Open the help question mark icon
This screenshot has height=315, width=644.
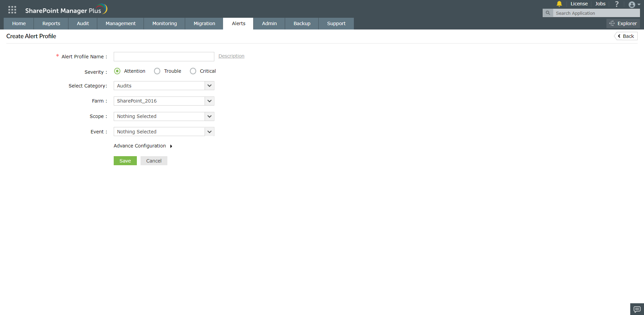pos(617,4)
